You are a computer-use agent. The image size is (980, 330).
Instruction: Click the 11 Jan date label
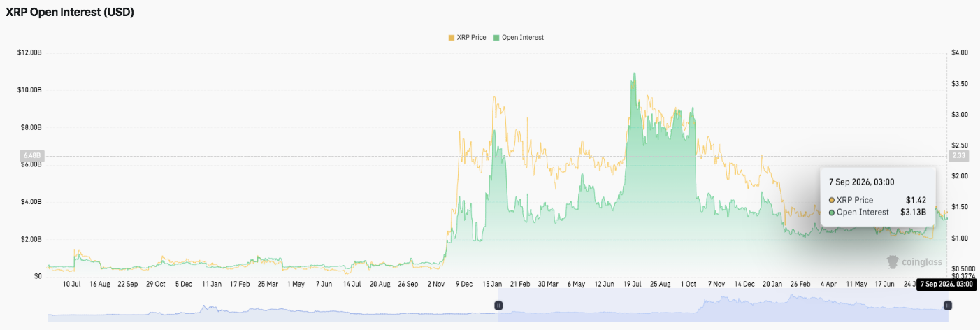point(212,285)
